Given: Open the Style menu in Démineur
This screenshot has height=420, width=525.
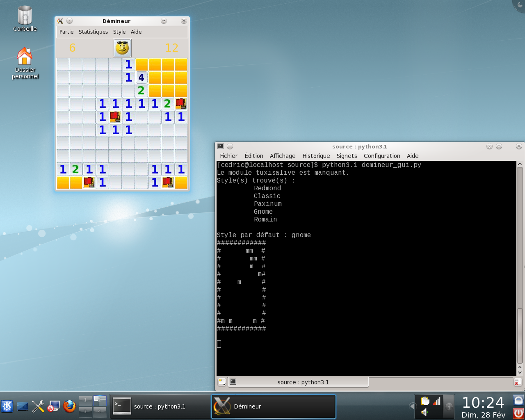Looking at the screenshot, I should click(x=119, y=32).
